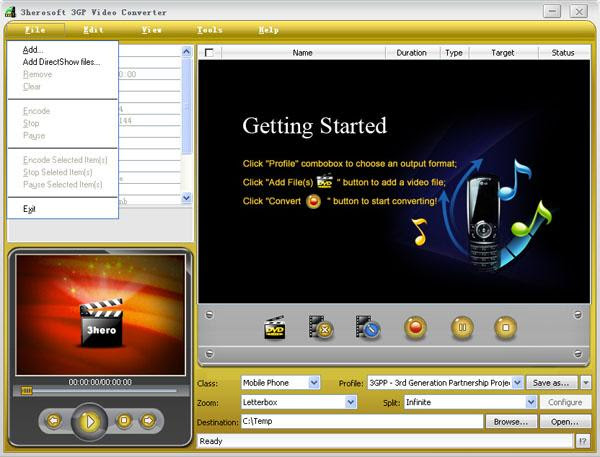600x457 pixels.
Task: Click bottom-right round toolbar collapse button
Action: point(578,354)
